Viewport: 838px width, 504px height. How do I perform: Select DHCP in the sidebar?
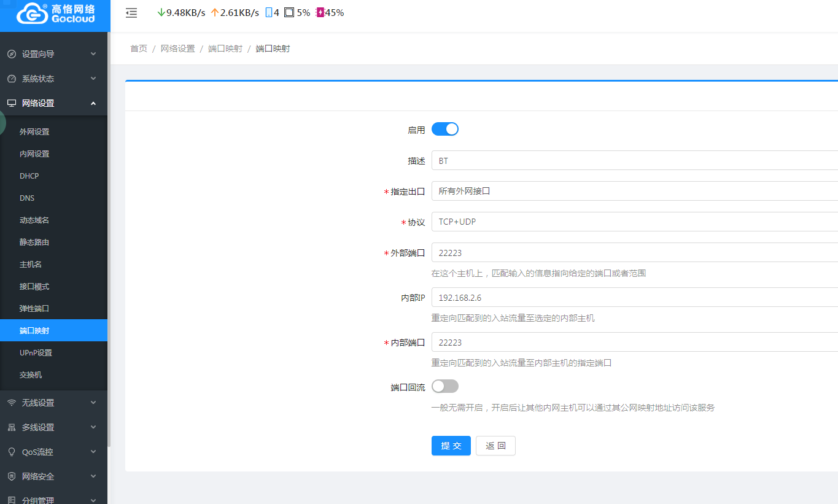tap(29, 176)
